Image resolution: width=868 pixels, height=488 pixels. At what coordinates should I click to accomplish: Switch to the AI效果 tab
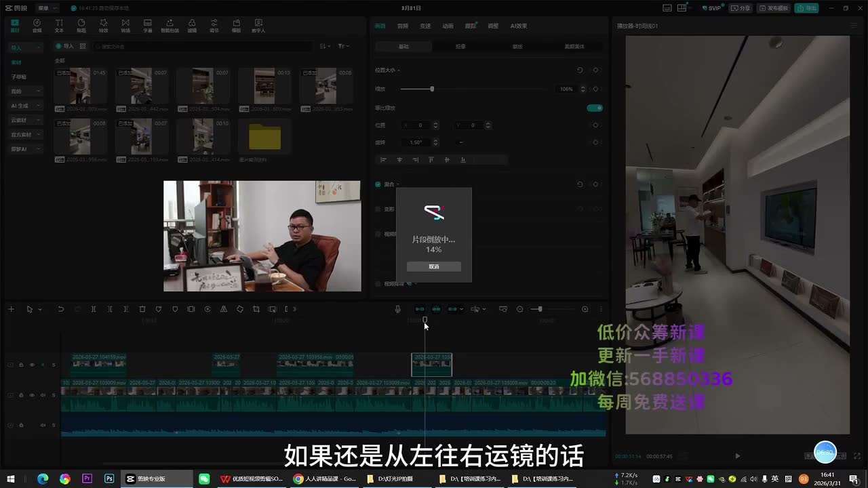coord(519,26)
